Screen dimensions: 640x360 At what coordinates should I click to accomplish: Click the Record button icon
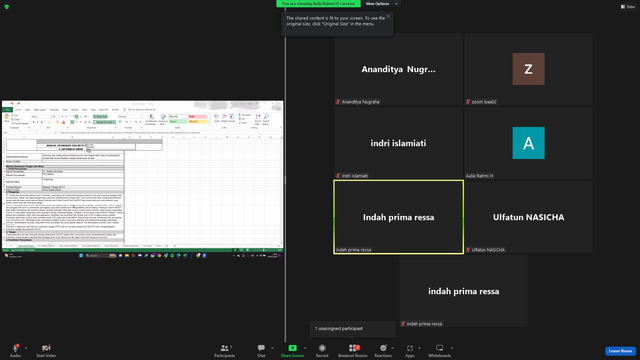[x=322, y=348]
